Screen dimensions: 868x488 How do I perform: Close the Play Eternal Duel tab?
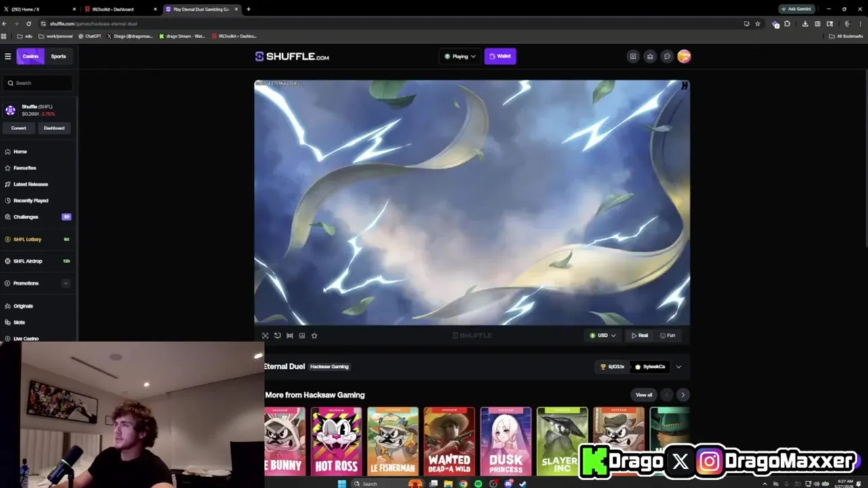point(236,9)
